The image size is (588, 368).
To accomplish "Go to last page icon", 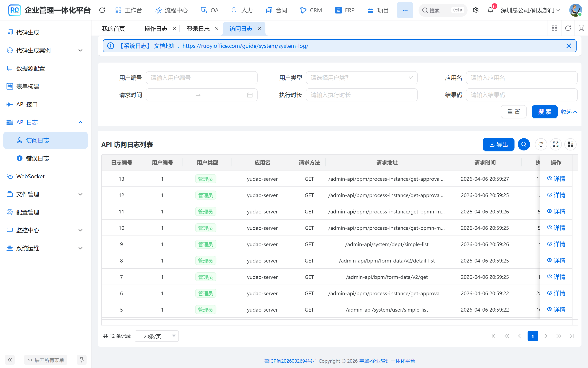I will [571, 336].
